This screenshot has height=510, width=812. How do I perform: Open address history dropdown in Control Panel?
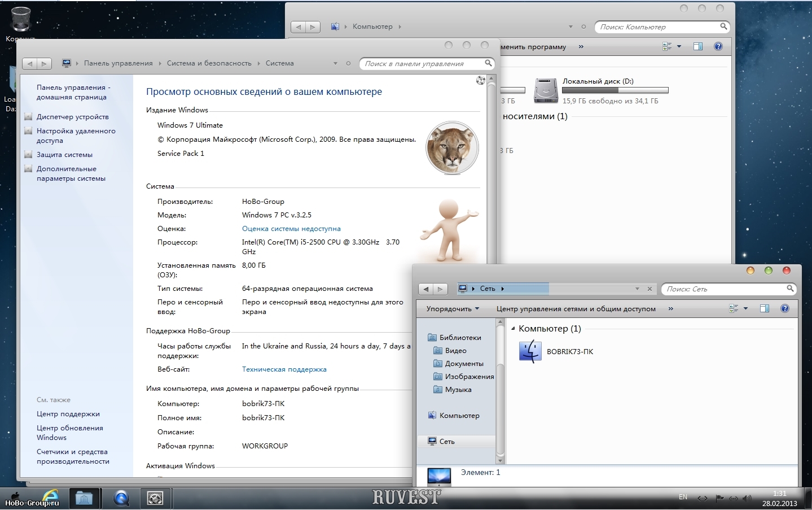point(335,63)
